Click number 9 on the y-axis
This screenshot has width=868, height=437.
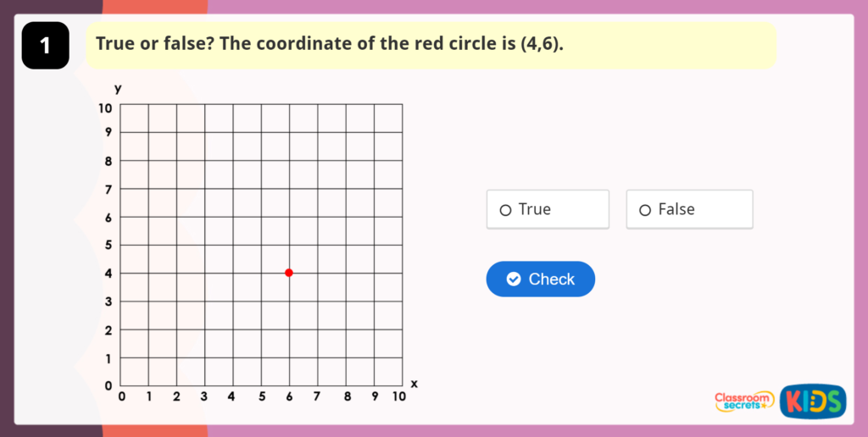(x=108, y=132)
